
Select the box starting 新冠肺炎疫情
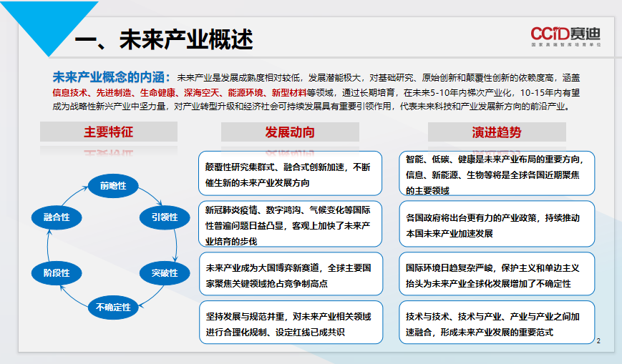coord(290,224)
